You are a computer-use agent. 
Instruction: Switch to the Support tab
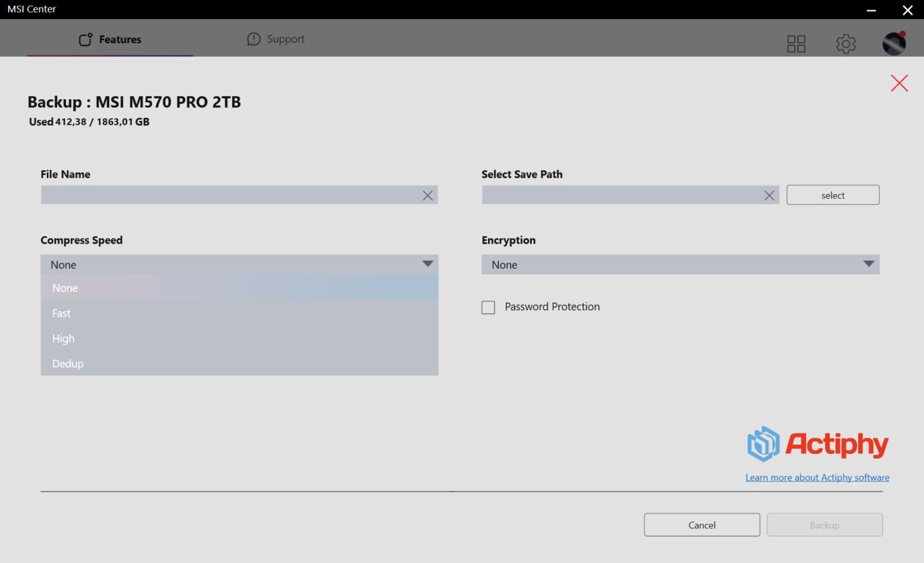click(x=275, y=39)
